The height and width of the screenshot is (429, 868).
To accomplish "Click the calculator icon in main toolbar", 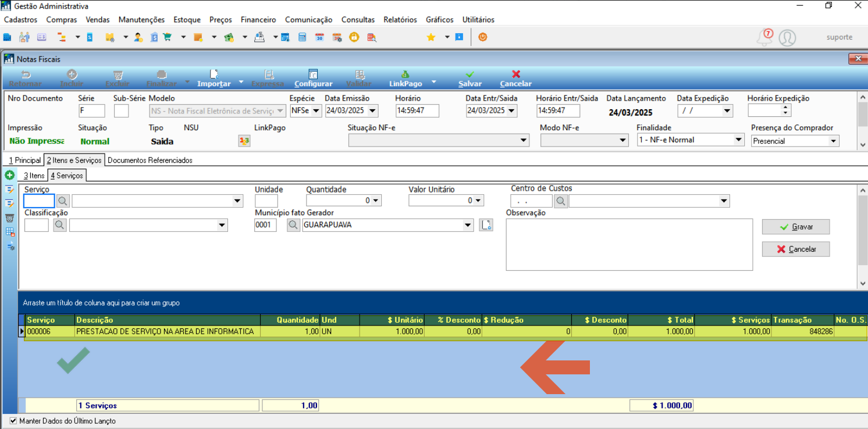I will coord(302,37).
